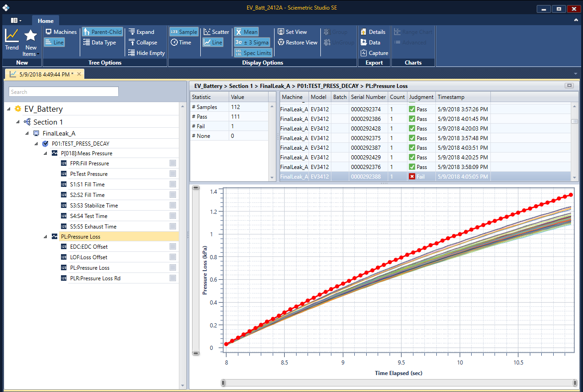Image resolution: width=583 pixels, height=392 pixels.
Task: Export Details from the ribbon
Action: [x=373, y=32]
